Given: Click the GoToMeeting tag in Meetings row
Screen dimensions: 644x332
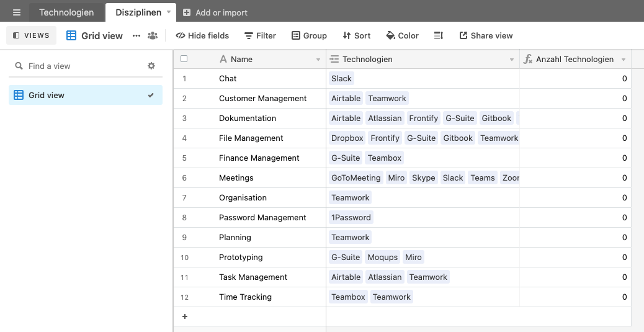Looking at the screenshot, I should pos(356,177).
